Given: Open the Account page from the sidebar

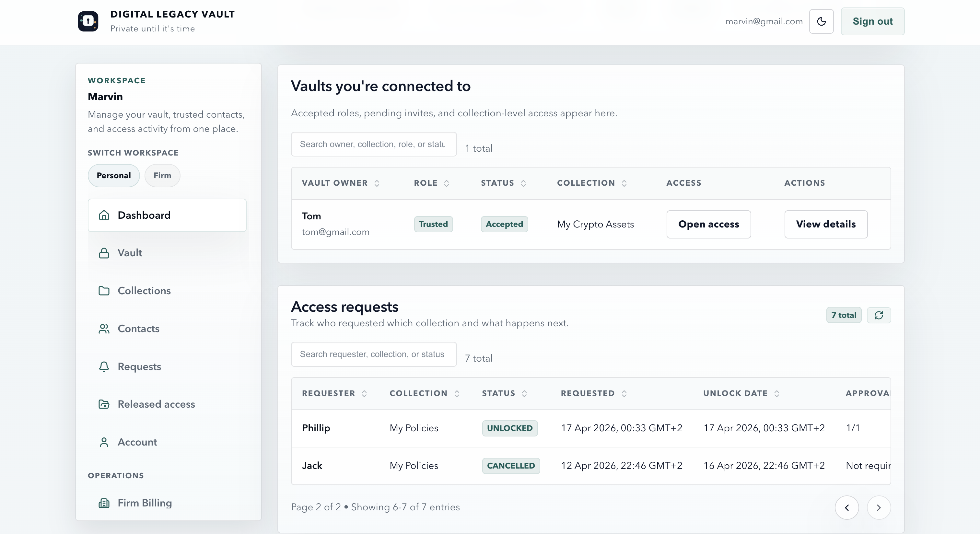Looking at the screenshot, I should tap(167, 442).
